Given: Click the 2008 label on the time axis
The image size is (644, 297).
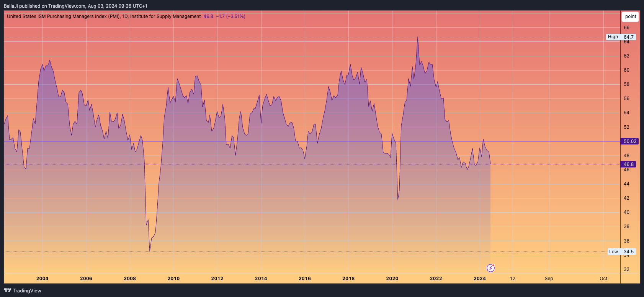Looking at the screenshot, I should pyautogui.click(x=130, y=279).
